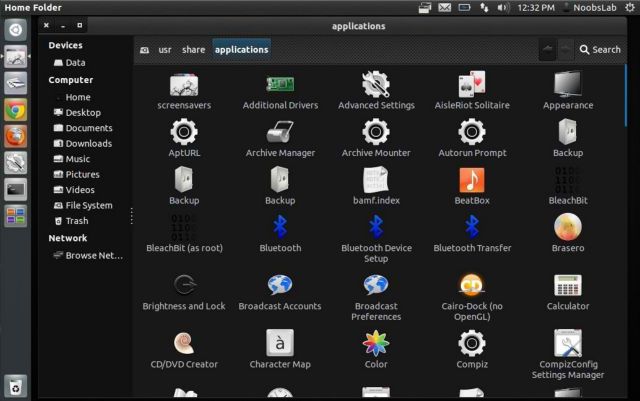This screenshot has height=401, width=640.
Task: Select the Compiz gear icon
Action: [472, 343]
